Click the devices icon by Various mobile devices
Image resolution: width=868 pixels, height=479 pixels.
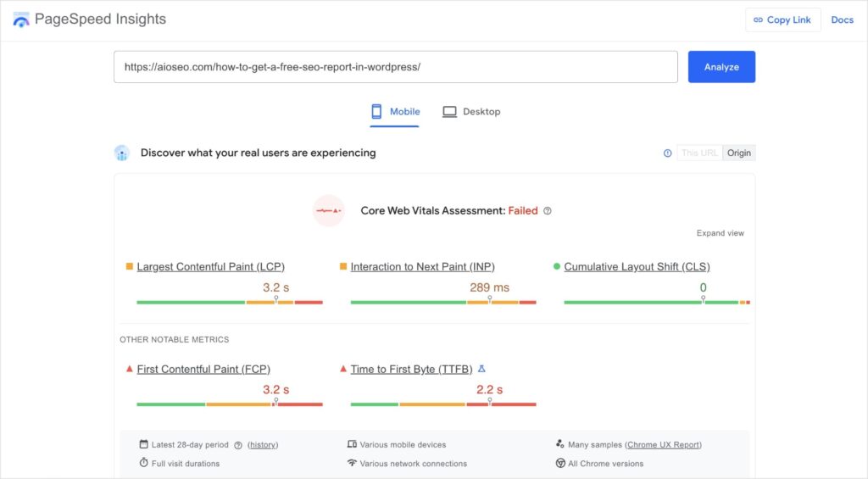(x=352, y=444)
